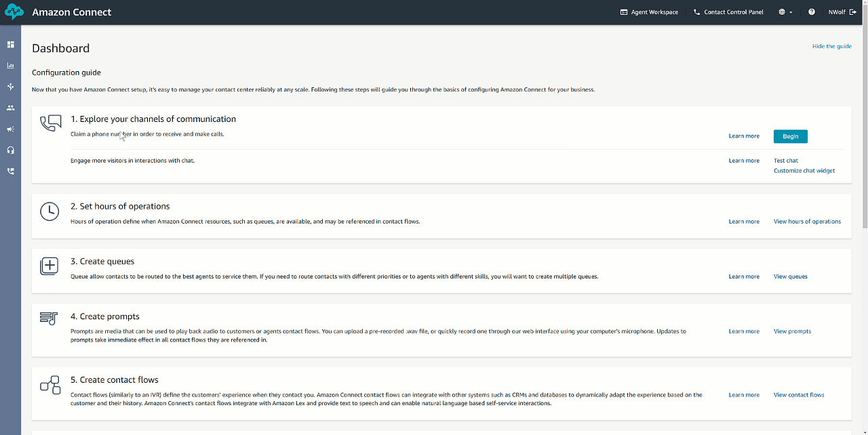Click heading 5. Create contact flows
This screenshot has height=435, width=868.
pyautogui.click(x=115, y=380)
